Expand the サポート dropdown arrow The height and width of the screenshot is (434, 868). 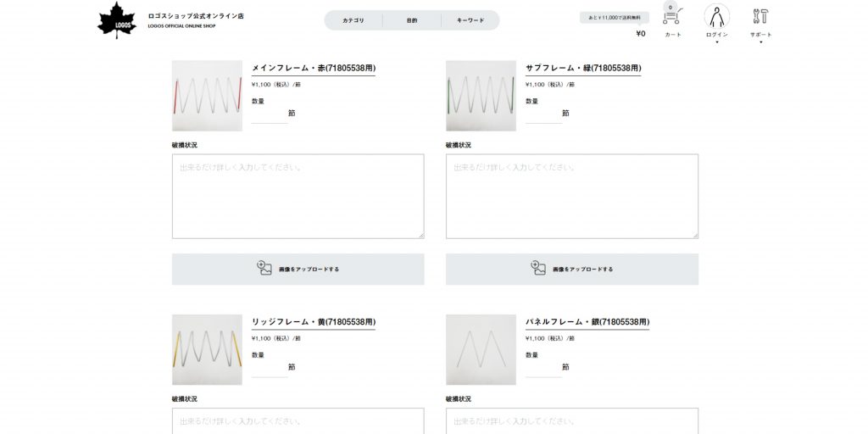(x=760, y=42)
